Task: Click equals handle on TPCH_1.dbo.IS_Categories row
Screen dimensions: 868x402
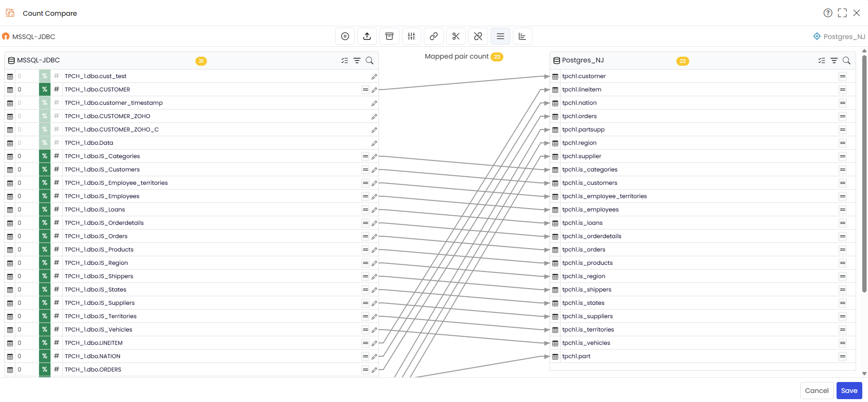Action: tap(365, 156)
